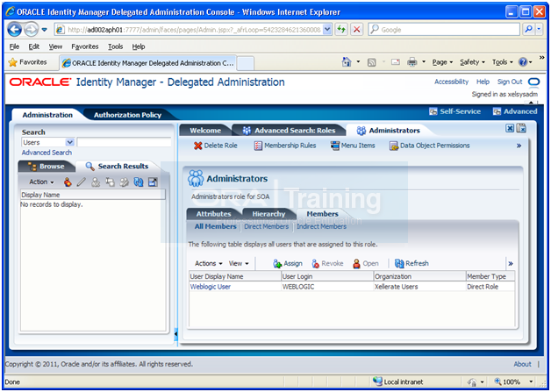The height and width of the screenshot is (392, 551).
Task: Expand hidden role toolbar items via the overflow chevron
Action: pyautogui.click(x=519, y=146)
